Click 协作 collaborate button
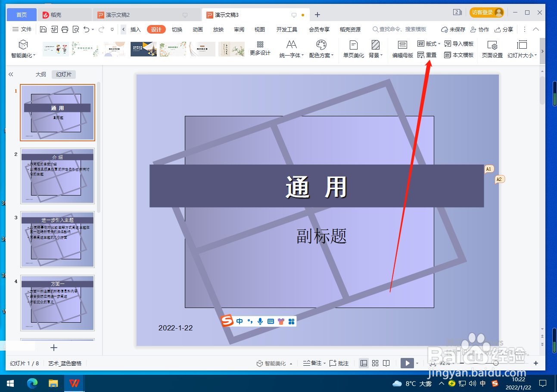This screenshot has width=557, height=392. pyautogui.click(x=480, y=29)
